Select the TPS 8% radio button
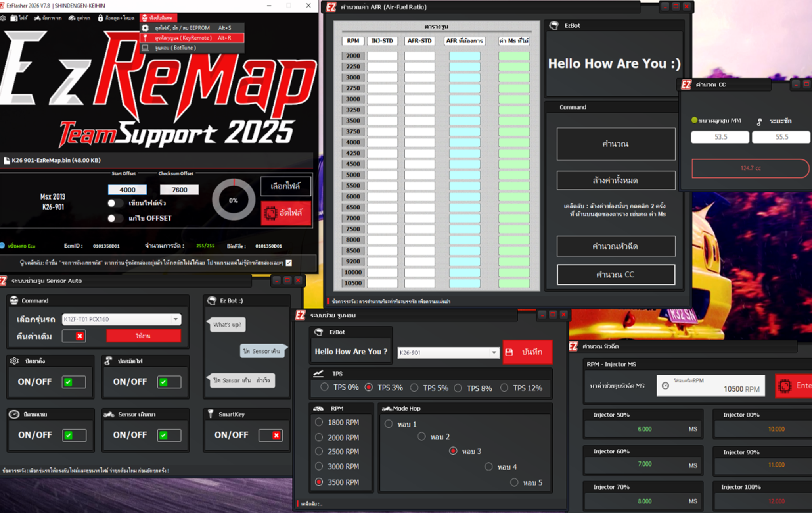The height and width of the screenshot is (513, 812). [x=458, y=388]
